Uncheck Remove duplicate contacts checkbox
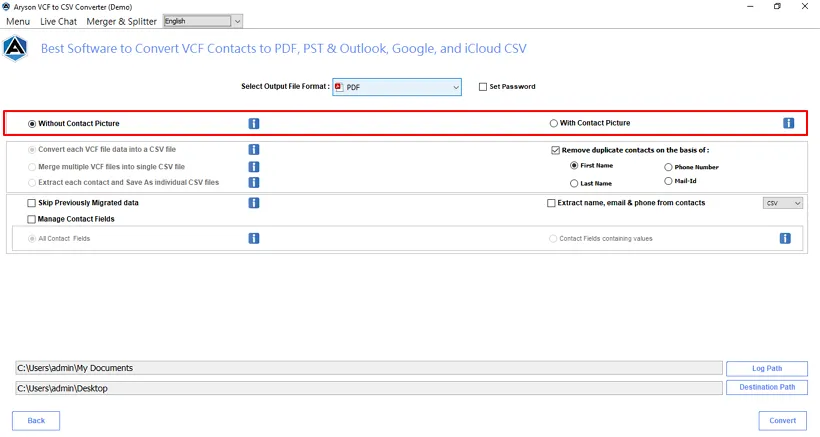The image size is (820, 437). (555, 150)
